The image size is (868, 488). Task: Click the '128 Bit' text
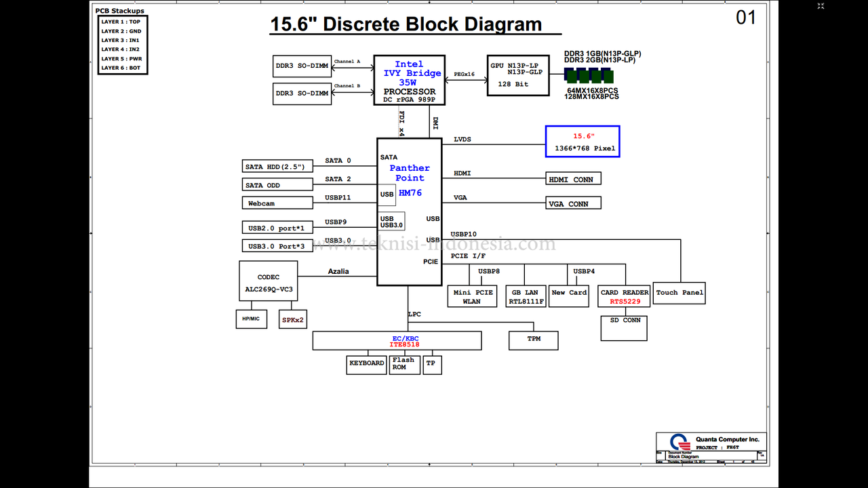[x=513, y=84]
